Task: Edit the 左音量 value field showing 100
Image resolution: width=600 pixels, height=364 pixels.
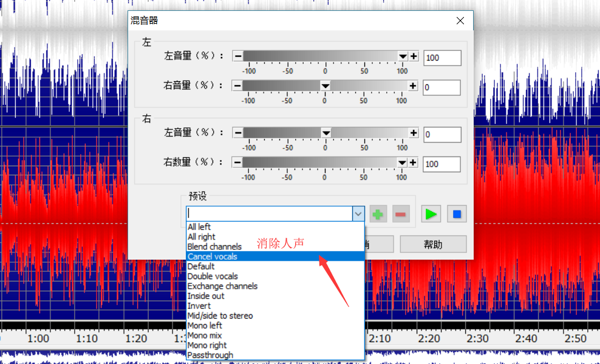Action: point(441,57)
